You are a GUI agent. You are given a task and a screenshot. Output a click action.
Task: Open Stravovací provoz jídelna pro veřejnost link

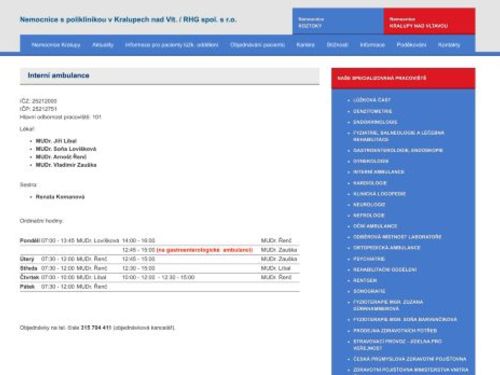tap(397, 345)
